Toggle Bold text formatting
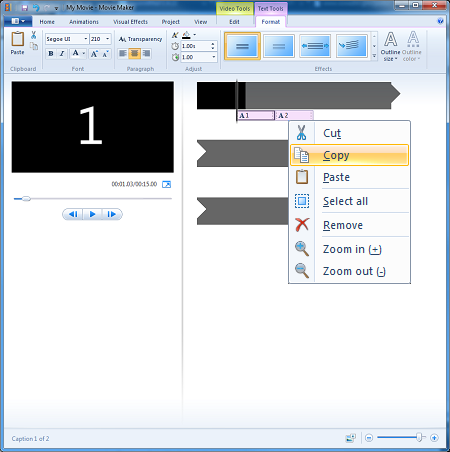Image resolution: width=450 pixels, height=452 pixels. click(51, 54)
